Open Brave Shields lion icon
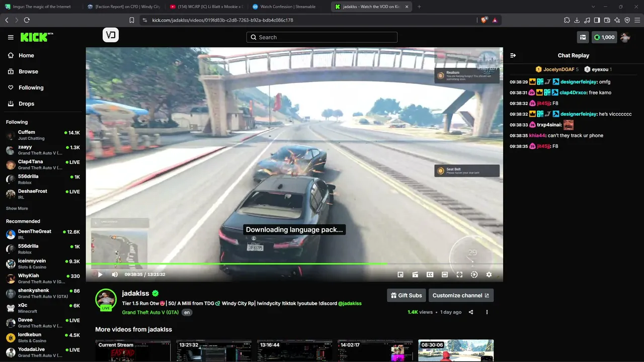The image size is (644, 362). click(485, 20)
